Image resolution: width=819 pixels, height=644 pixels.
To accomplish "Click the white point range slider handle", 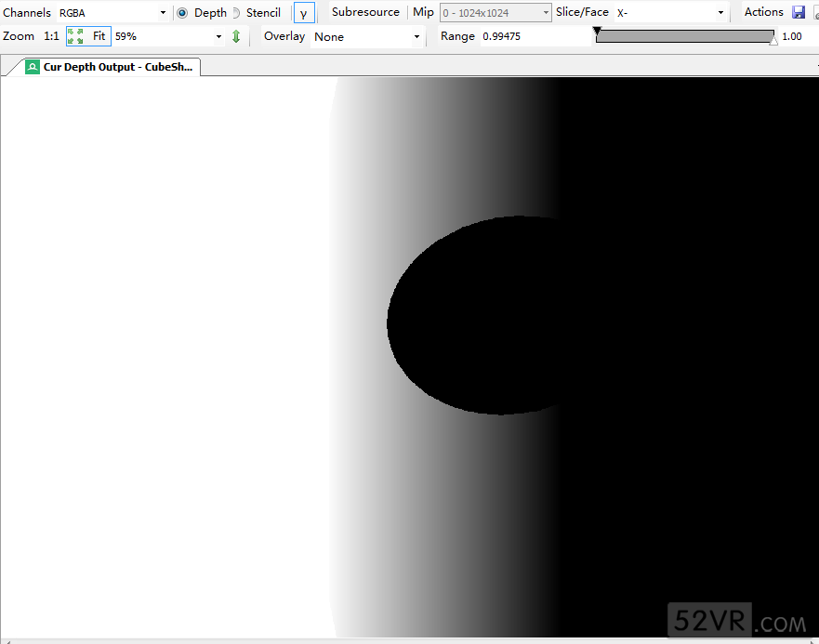I will pyautogui.click(x=773, y=42).
